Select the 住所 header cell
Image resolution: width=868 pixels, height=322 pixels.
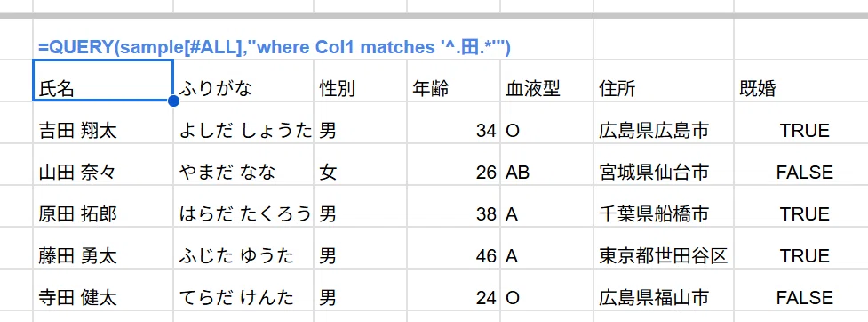click(x=663, y=80)
